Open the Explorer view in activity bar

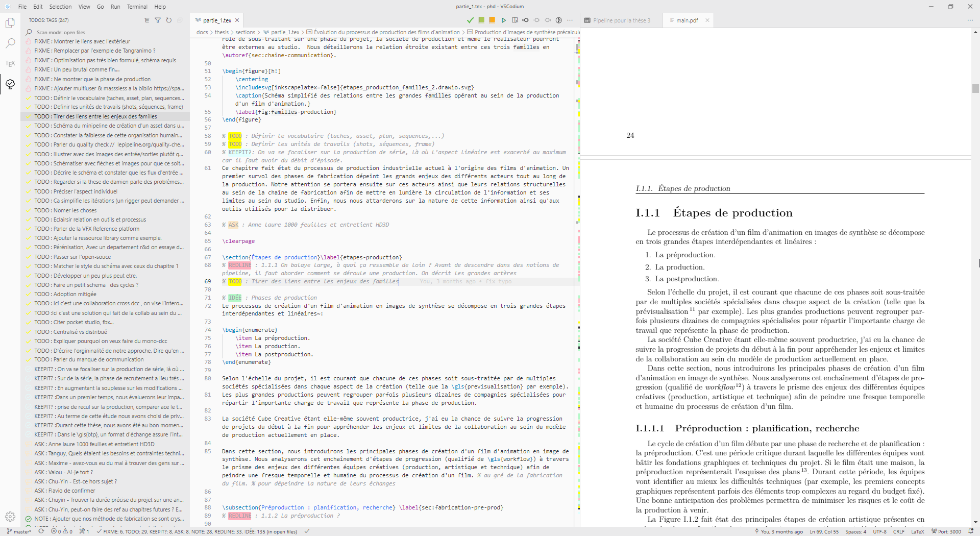point(10,23)
